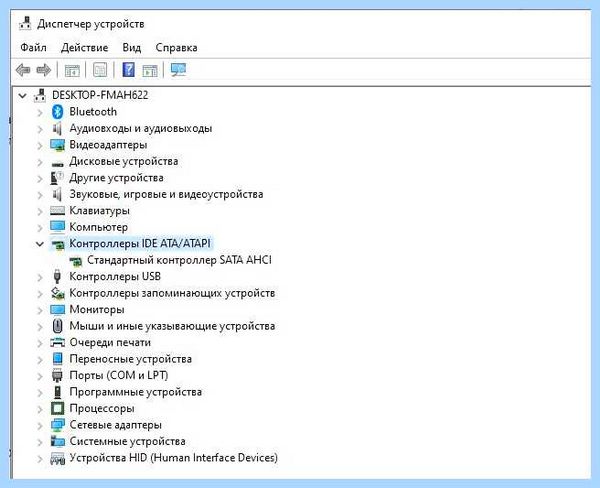
Task: Click the unknown device icon for Другие устройства
Action: pos(57,178)
